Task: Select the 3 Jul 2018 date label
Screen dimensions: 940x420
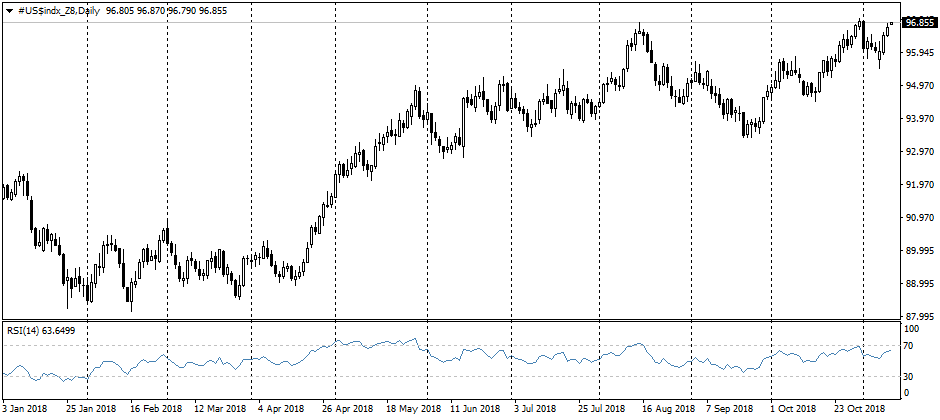Action: pyautogui.click(x=535, y=408)
